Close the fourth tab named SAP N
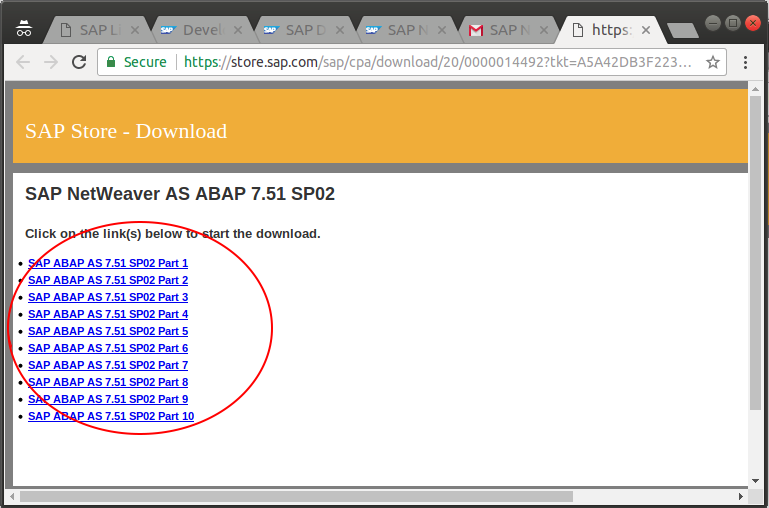 click(441, 30)
